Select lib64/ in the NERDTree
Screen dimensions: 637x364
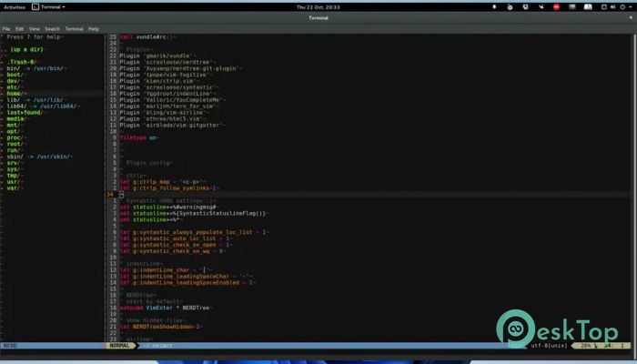pyautogui.click(x=16, y=106)
